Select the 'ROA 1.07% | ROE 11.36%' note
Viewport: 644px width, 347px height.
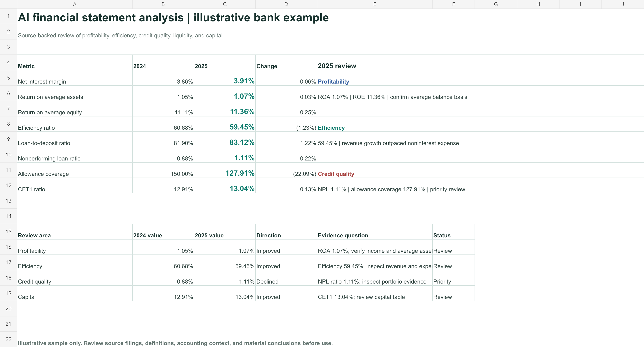tap(392, 97)
